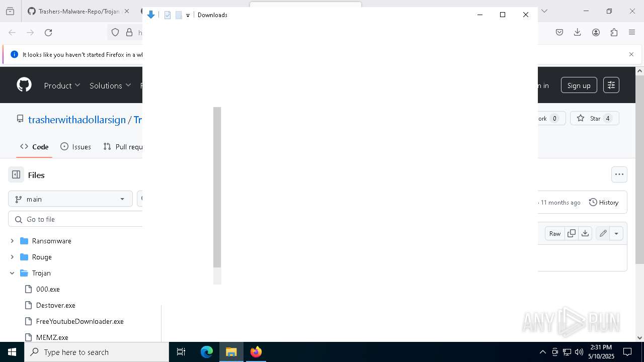The height and width of the screenshot is (362, 644).
Task: Copy raw file contents icon
Action: click(x=572, y=233)
